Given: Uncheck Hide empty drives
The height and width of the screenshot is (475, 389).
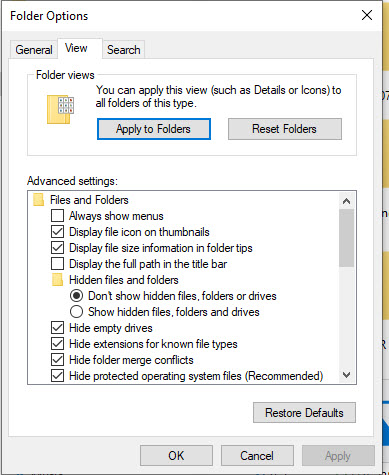Looking at the screenshot, I should point(57,328).
